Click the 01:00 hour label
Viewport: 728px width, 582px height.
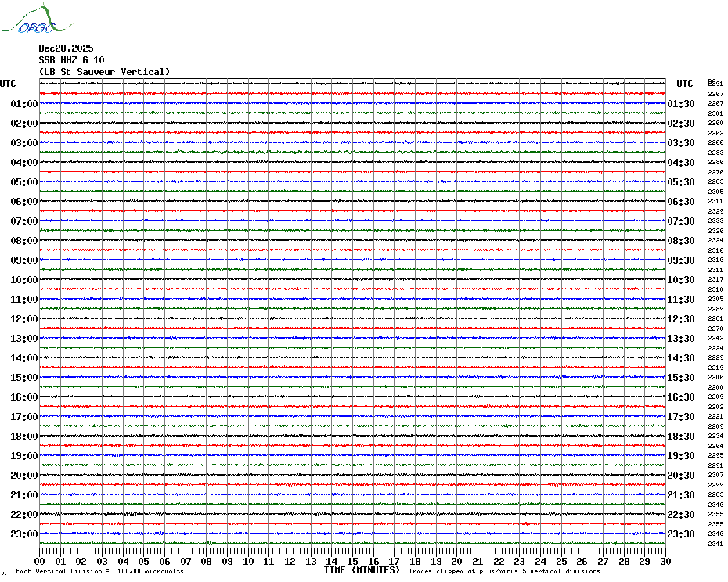pos(24,103)
